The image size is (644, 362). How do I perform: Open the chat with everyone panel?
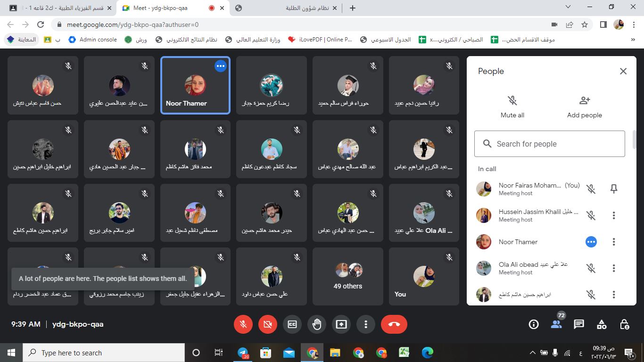click(579, 324)
